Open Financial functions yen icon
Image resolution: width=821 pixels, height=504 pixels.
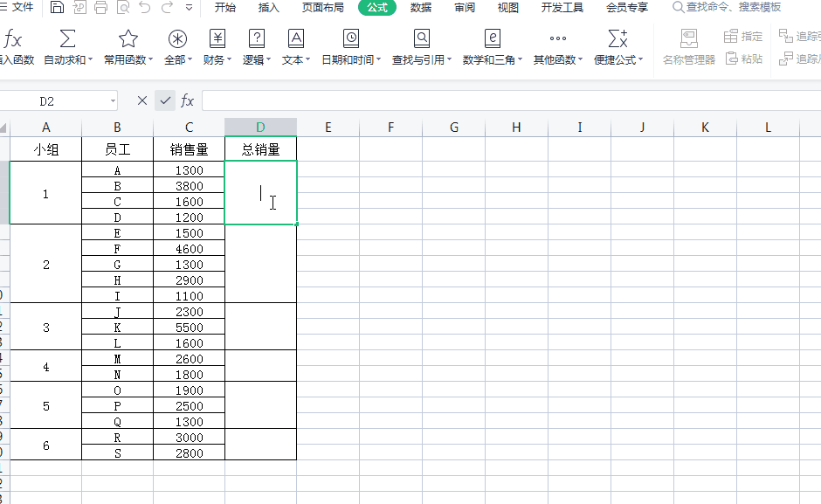217,38
